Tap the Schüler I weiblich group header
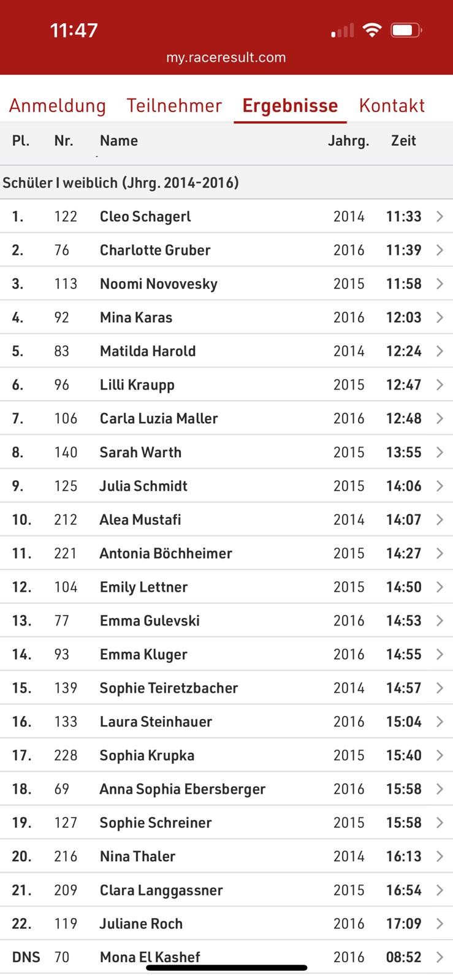The height and width of the screenshot is (980, 453). [x=226, y=183]
